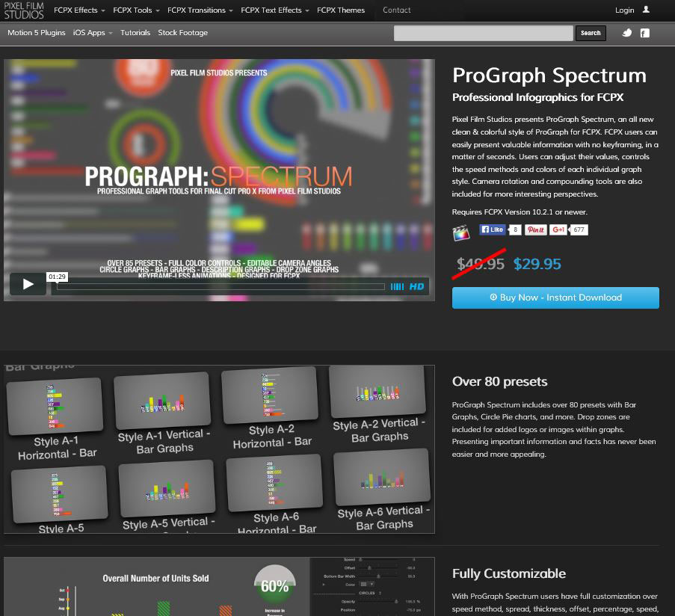Focus the site search input field

click(484, 33)
